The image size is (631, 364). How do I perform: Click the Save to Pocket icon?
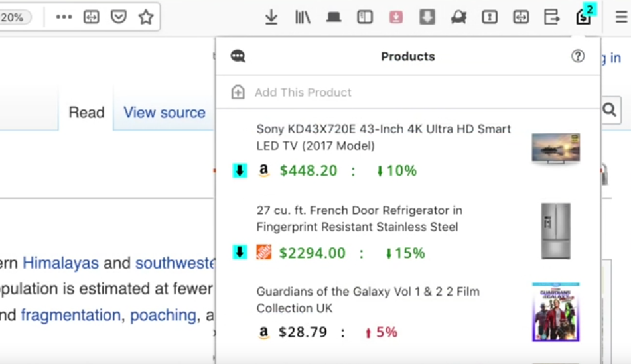118,17
